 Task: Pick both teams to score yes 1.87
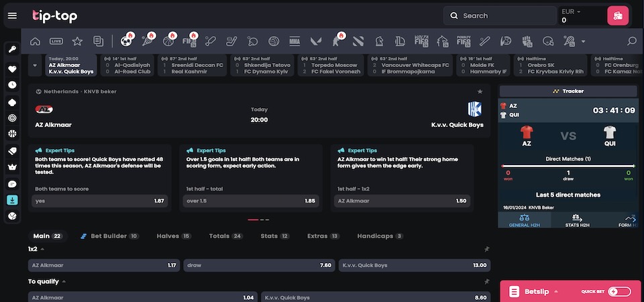click(x=100, y=201)
